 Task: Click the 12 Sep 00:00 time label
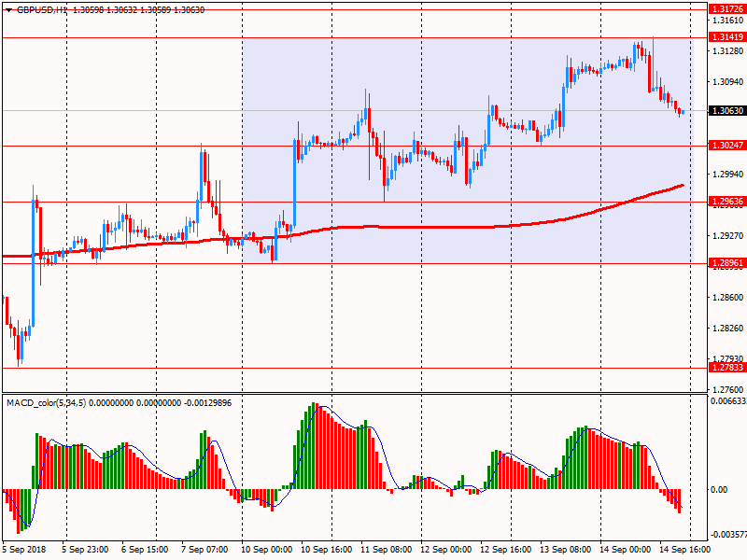click(x=446, y=550)
